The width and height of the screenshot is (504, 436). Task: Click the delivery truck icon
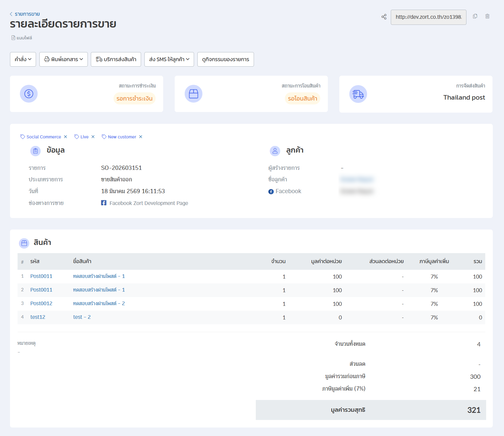[x=358, y=94]
